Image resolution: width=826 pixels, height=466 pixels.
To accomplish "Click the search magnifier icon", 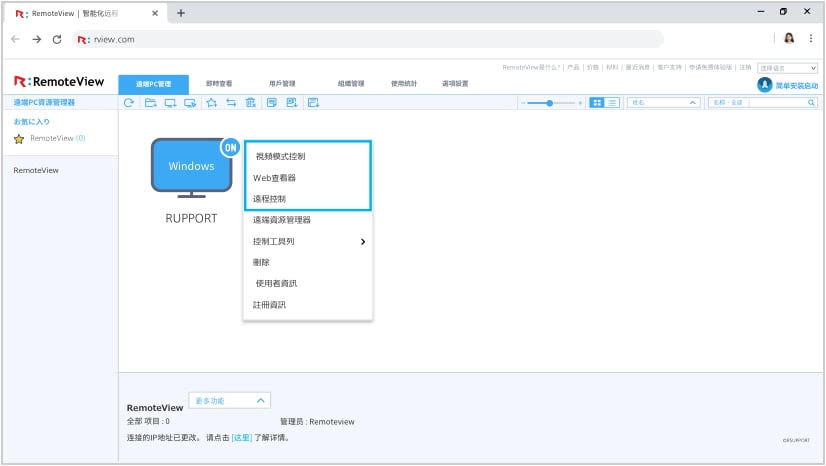I will [811, 103].
